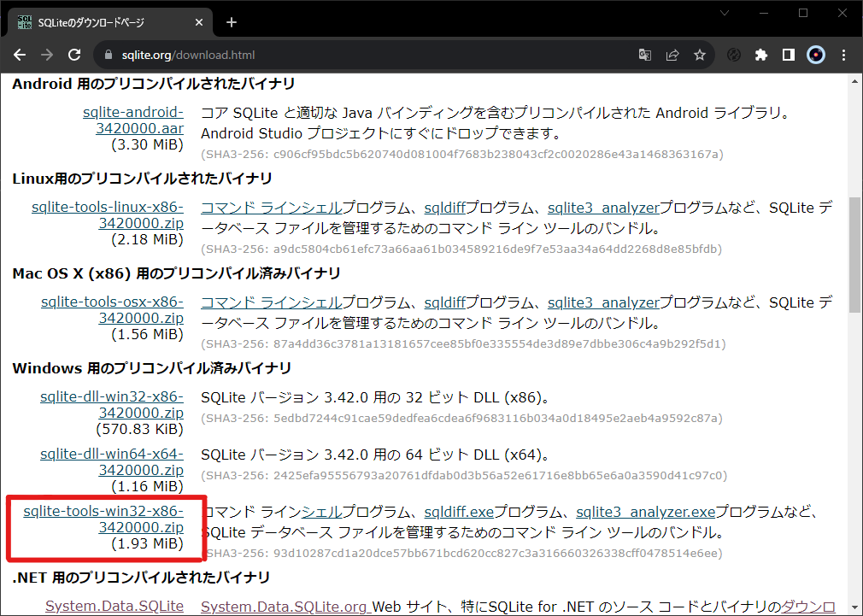
Task: Open the System.Data.SQLite download link
Action: (x=114, y=606)
